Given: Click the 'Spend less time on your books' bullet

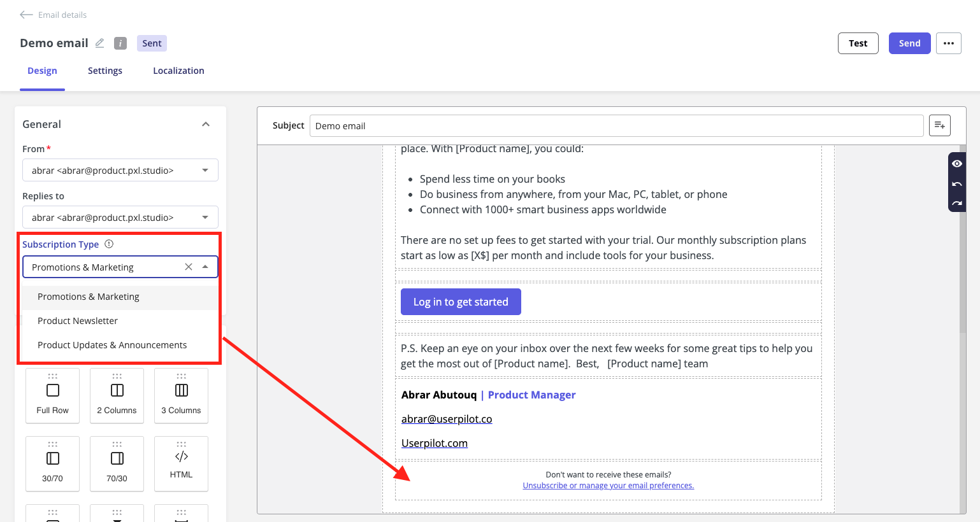Looking at the screenshot, I should point(493,179).
